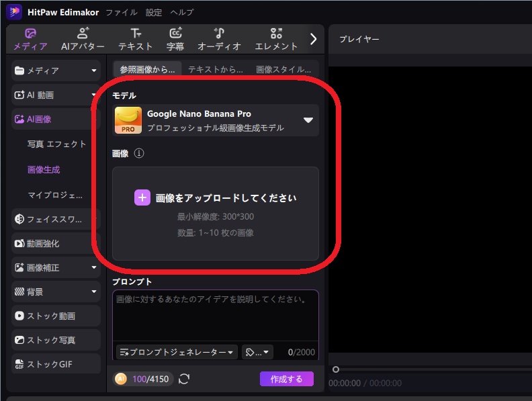Image resolution: width=532 pixels, height=401 pixels.
Task: Click 画像をアップロードしてください text
Action: [x=226, y=197]
